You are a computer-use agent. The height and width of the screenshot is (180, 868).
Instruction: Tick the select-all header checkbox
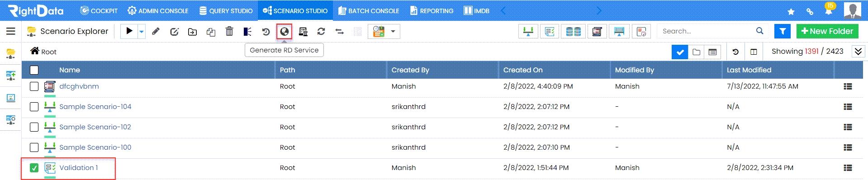click(x=34, y=70)
